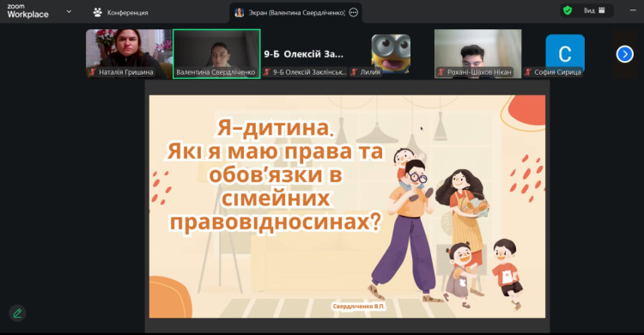
Task: Click muted mic icon next to Рохані-Шахов Нікан
Action: click(x=441, y=72)
